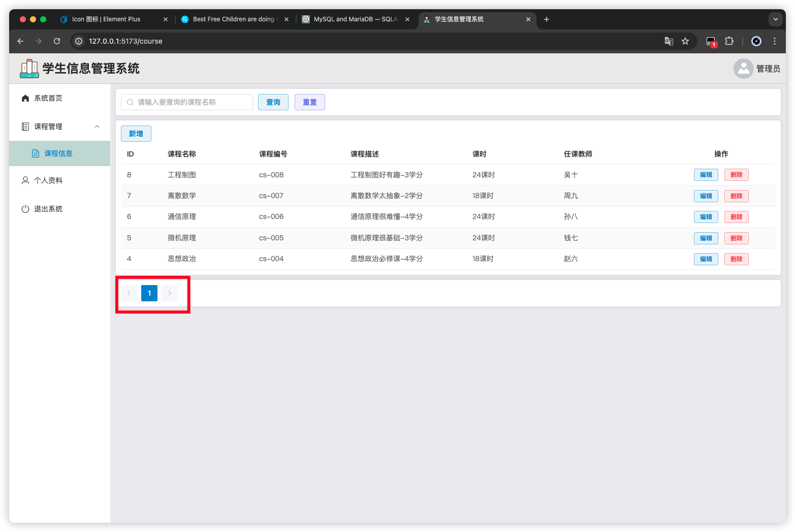Delete the 工程制图 course row
The width and height of the screenshot is (795, 532).
pos(737,175)
